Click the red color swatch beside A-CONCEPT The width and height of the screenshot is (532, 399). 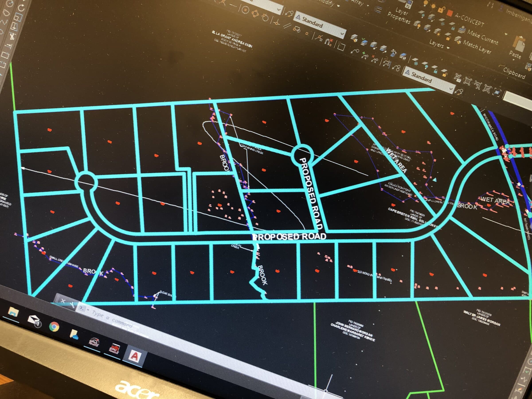pyautogui.click(x=450, y=13)
